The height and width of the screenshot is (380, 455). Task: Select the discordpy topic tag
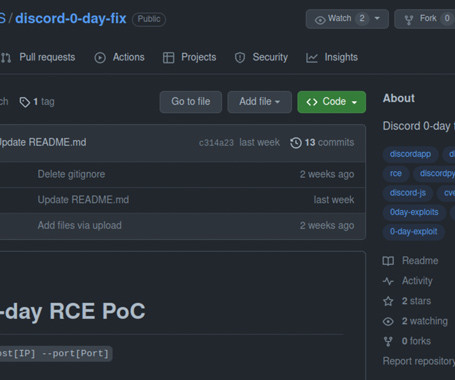click(435, 173)
